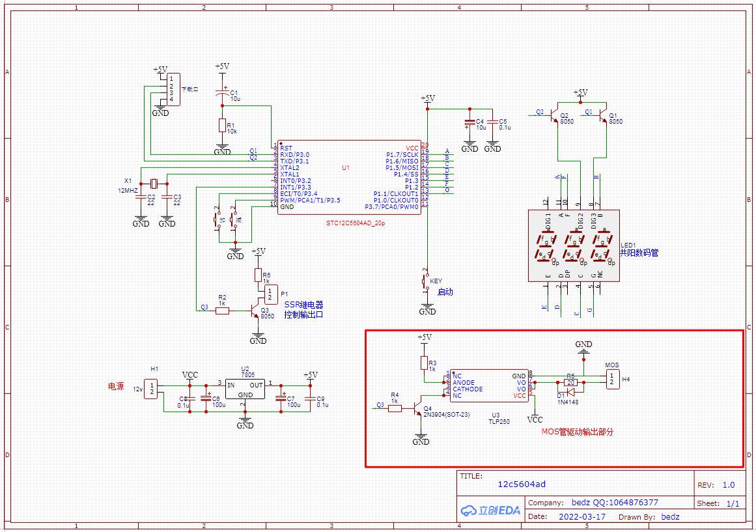Screen dimensions: 756x532
Task: Select the R2 1k resistor symbol
Action: pyautogui.click(x=222, y=311)
